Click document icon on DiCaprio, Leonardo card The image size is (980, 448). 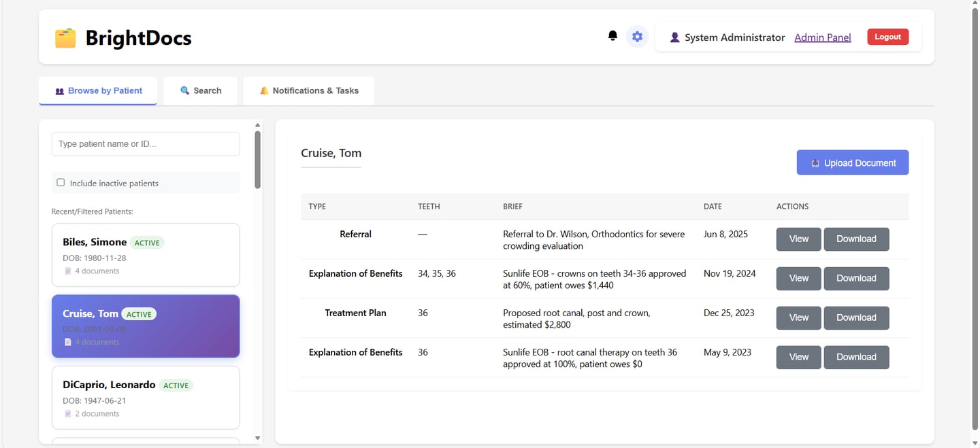[x=68, y=414]
